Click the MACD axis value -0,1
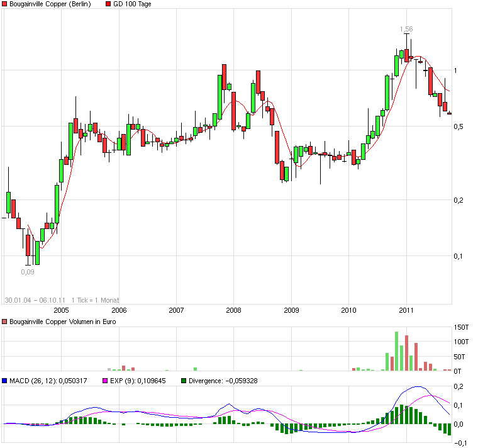This screenshot has width=478, height=448. tap(460, 443)
